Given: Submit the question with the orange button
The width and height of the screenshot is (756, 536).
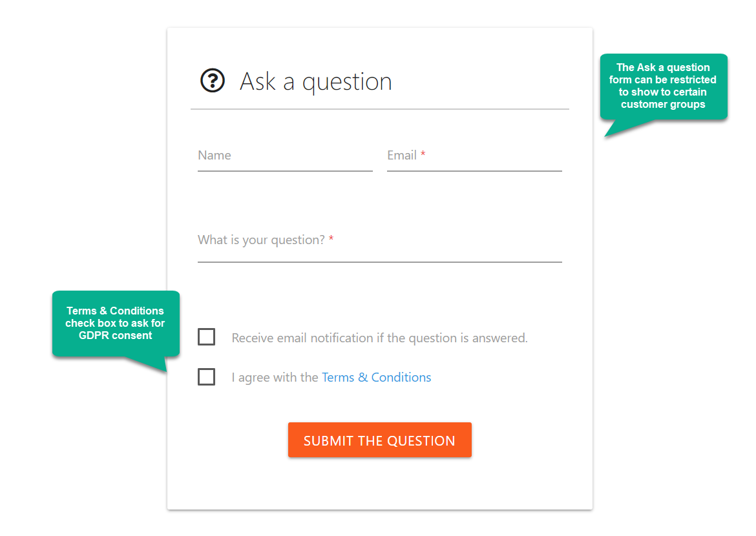Looking at the screenshot, I should tap(380, 440).
